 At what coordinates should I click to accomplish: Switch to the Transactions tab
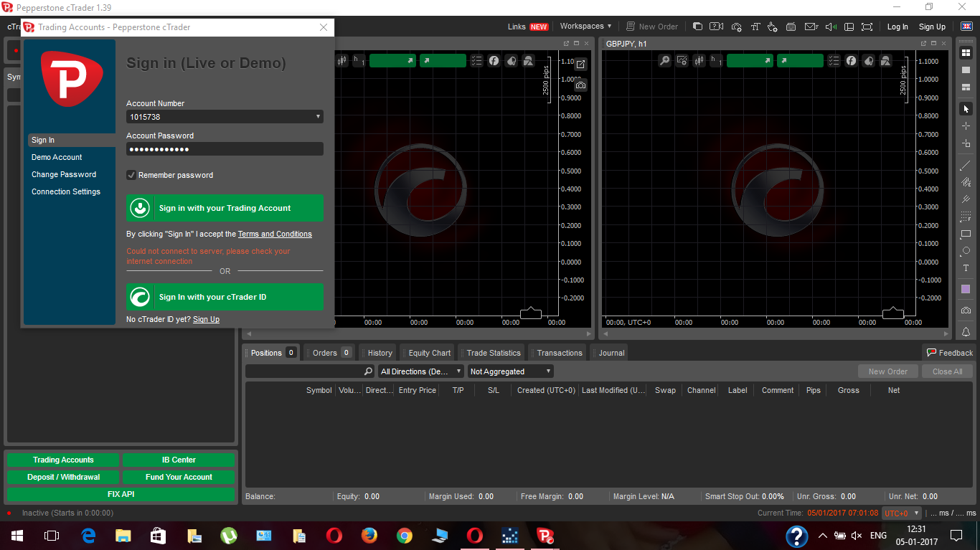(x=558, y=353)
